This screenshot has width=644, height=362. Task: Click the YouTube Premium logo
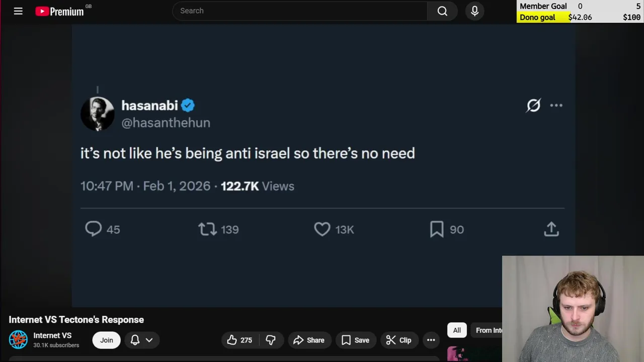[60, 11]
